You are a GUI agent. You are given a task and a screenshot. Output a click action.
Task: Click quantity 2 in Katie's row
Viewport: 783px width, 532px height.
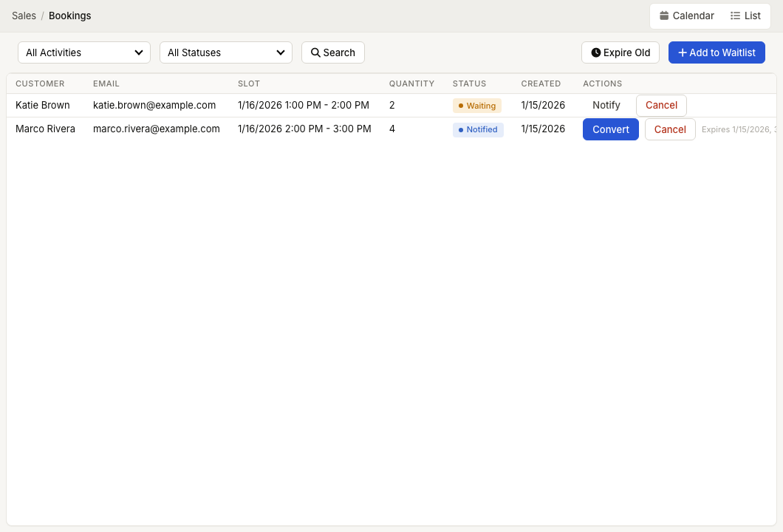(x=392, y=106)
